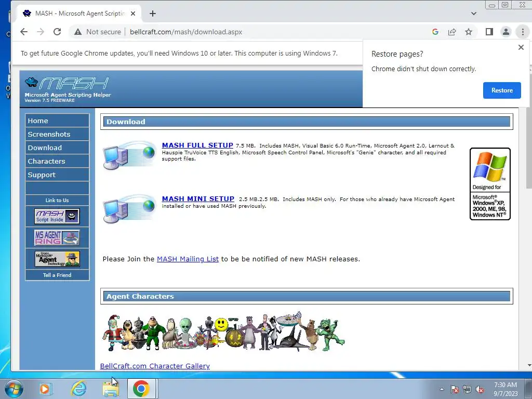This screenshot has height=399, width=532.
Task: Click the computer icon beside MASH Full Setup
Action: [x=129, y=155]
